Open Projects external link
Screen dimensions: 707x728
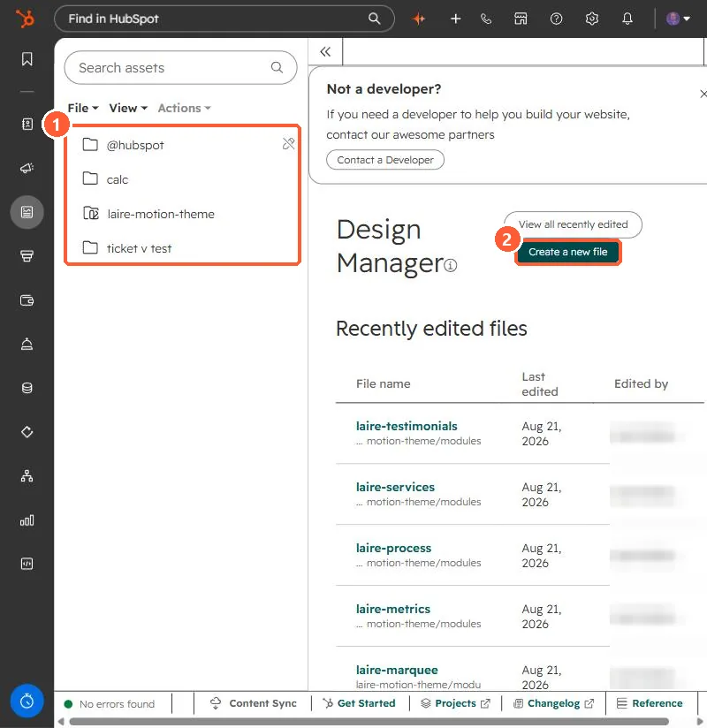(x=455, y=703)
